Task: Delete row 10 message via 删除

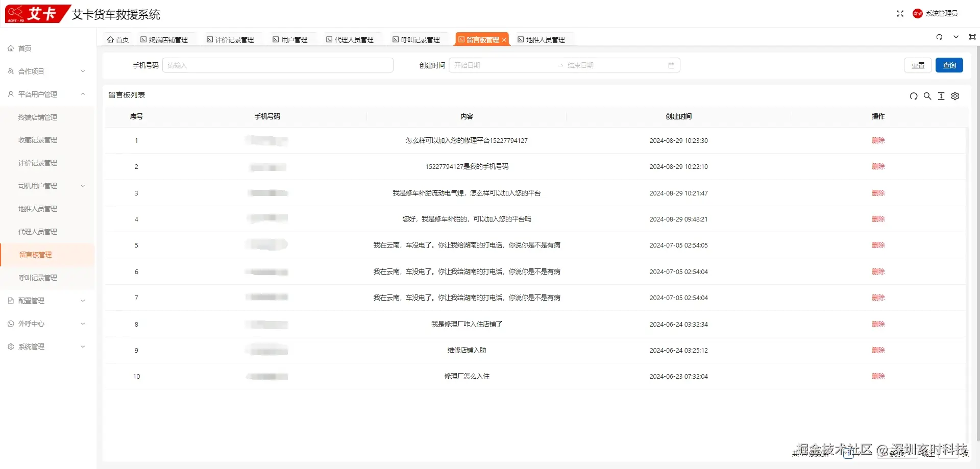Action: pos(878,377)
